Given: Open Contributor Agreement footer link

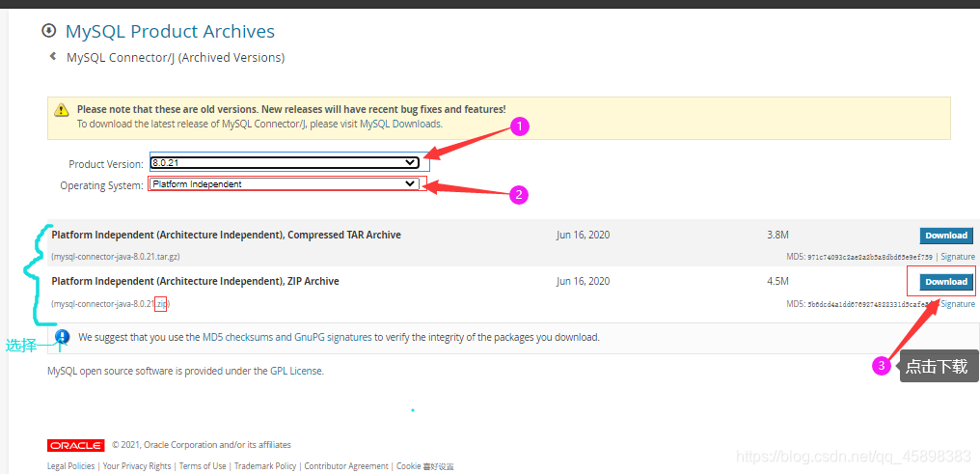Looking at the screenshot, I should tap(345, 466).
